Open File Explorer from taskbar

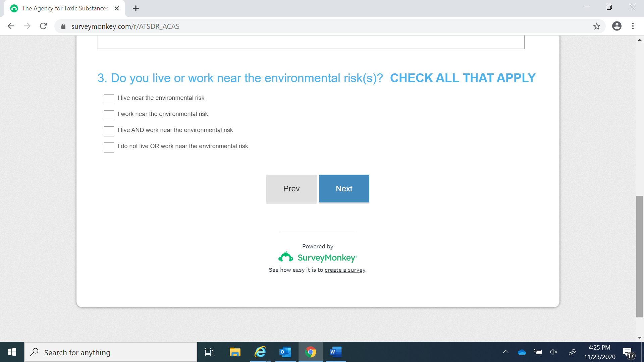(235, 352)
